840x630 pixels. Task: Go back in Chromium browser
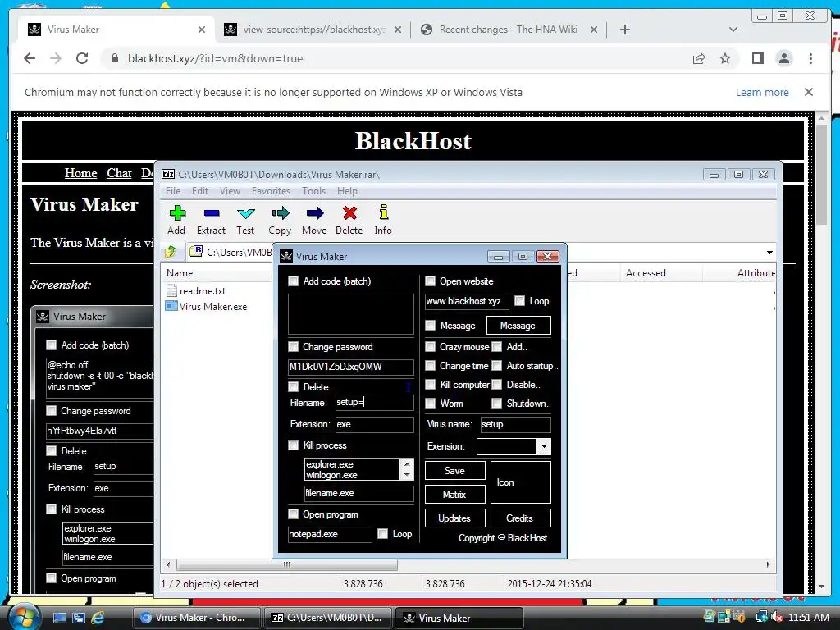pos(30,58)
